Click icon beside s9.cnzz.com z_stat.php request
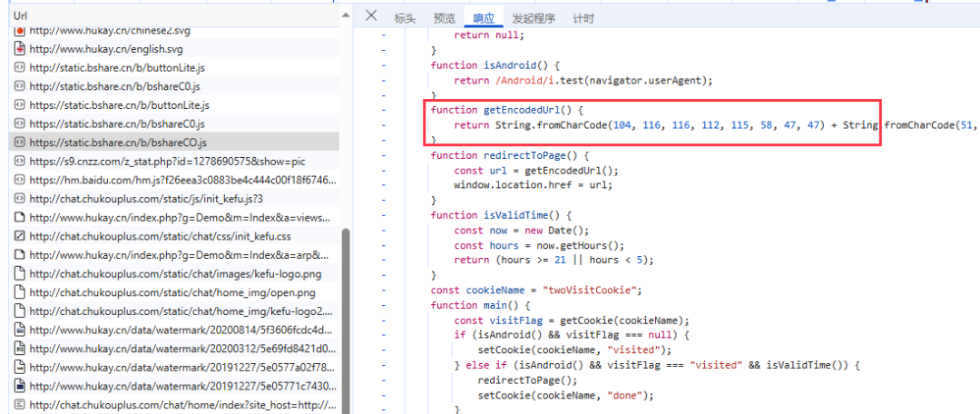The image size is (980, 414). (19, 162)
